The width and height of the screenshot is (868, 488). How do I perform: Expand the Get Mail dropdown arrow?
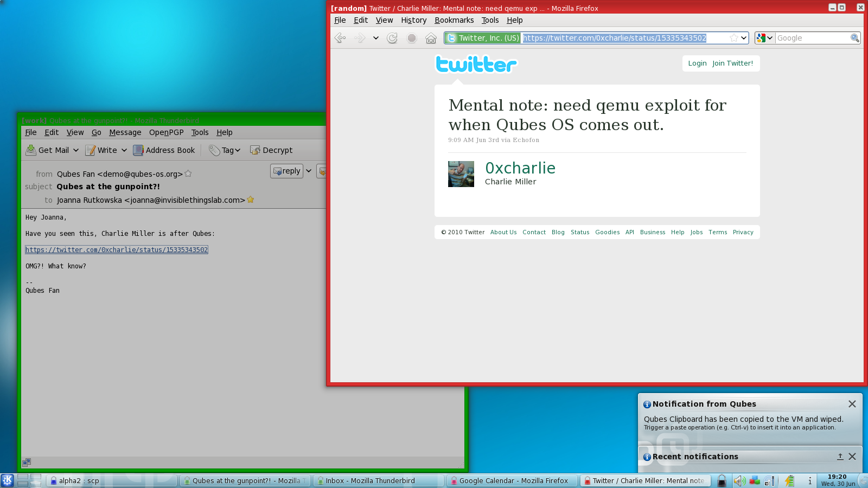pos(76,150)
